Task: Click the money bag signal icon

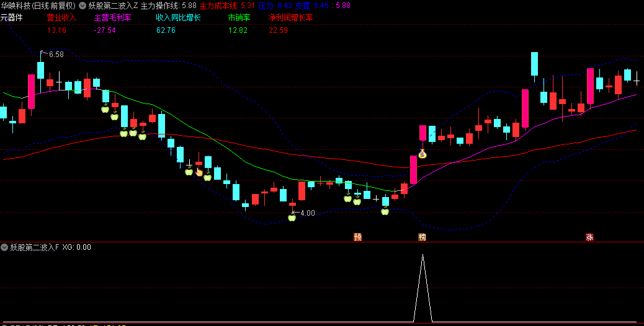Action: tap(423, 154)
